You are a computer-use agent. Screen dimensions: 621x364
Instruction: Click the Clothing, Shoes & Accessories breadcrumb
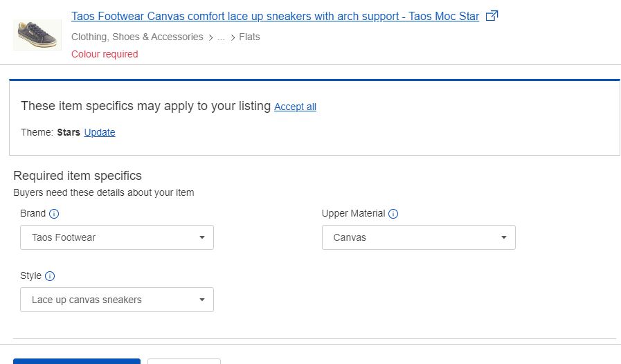(x=137, y=37)
